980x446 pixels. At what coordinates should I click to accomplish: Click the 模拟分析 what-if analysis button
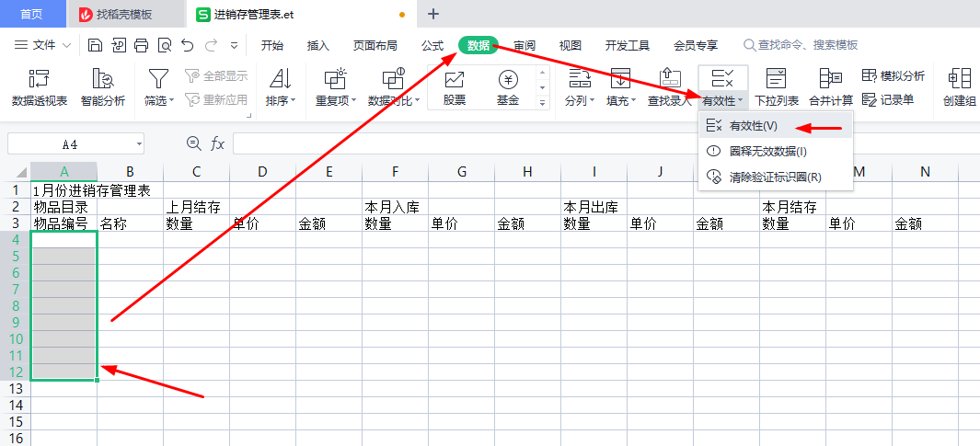pyautogui.click(x=894, y=76)
